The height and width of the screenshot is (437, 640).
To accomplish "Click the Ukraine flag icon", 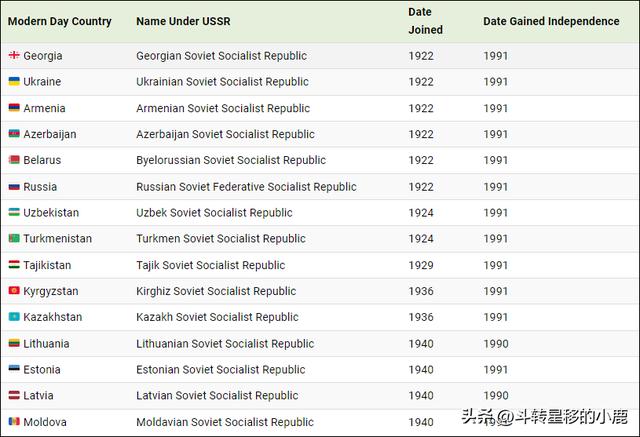I will pyautogui.click(x=14, y=82).
